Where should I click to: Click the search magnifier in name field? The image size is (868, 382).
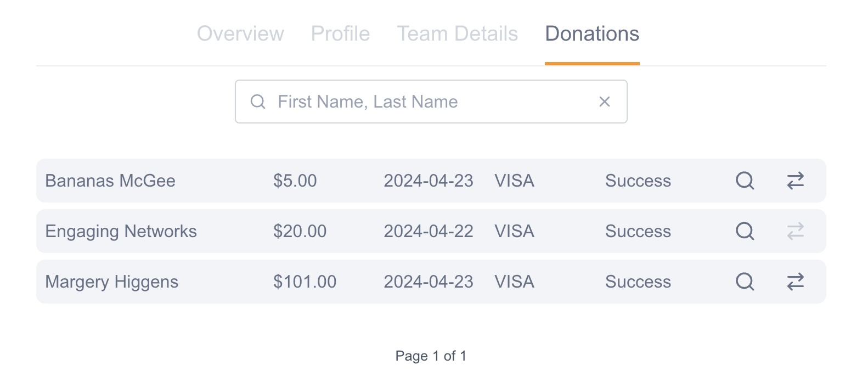258,102
